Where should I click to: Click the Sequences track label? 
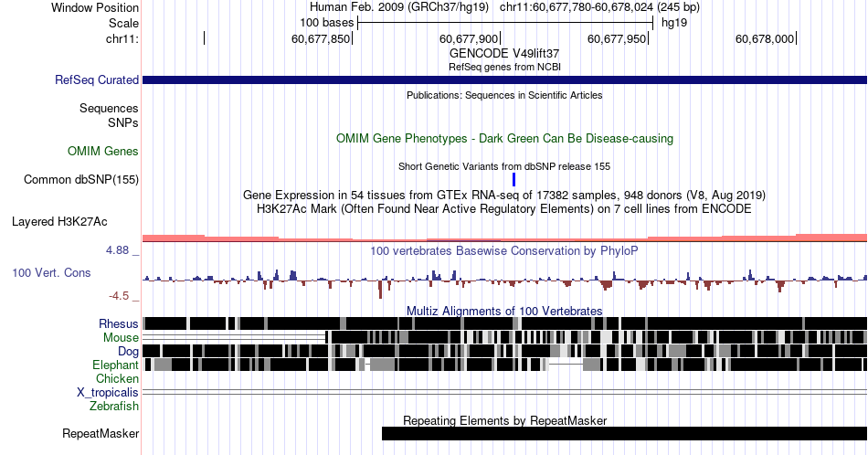[x=109, y=108]
